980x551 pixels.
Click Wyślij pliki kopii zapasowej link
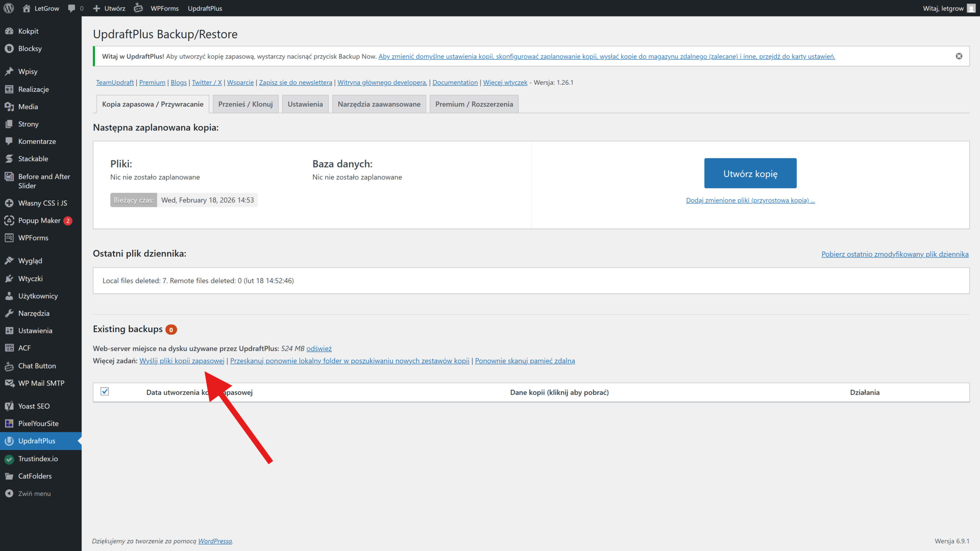tap(182, 361)
